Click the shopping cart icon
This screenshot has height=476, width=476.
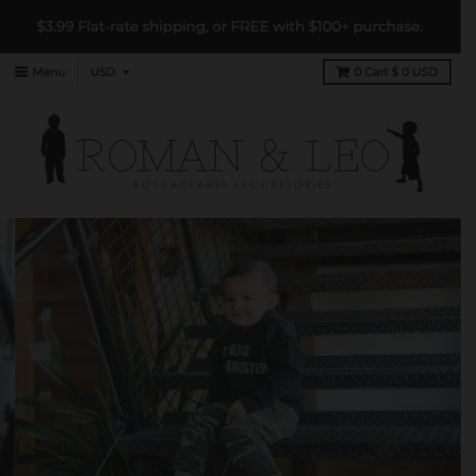tap(343, 72)
